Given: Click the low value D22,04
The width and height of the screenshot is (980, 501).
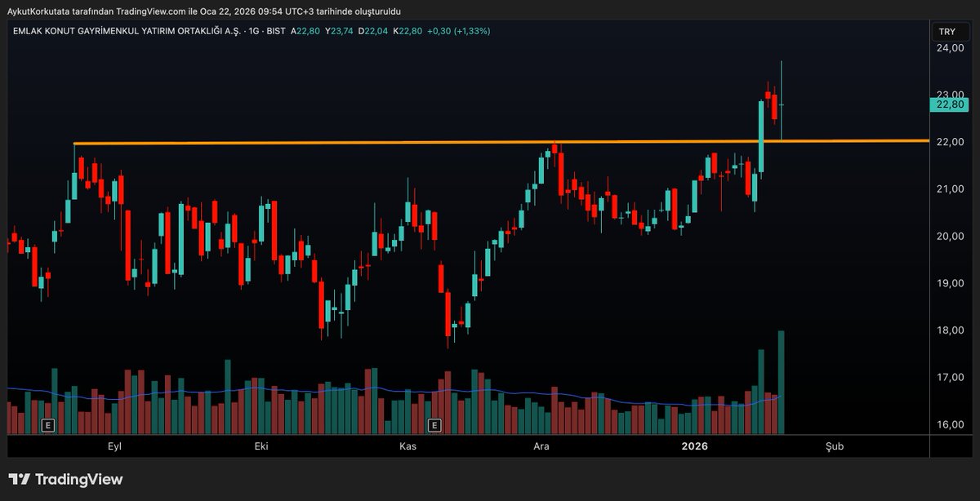Looking at the screenshot, I should pos(372,31).
